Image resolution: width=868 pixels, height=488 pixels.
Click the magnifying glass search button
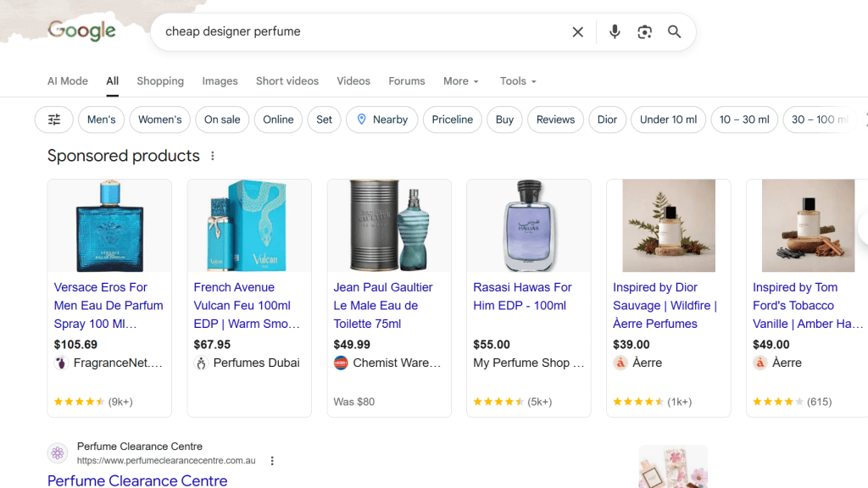coord(675,32)
